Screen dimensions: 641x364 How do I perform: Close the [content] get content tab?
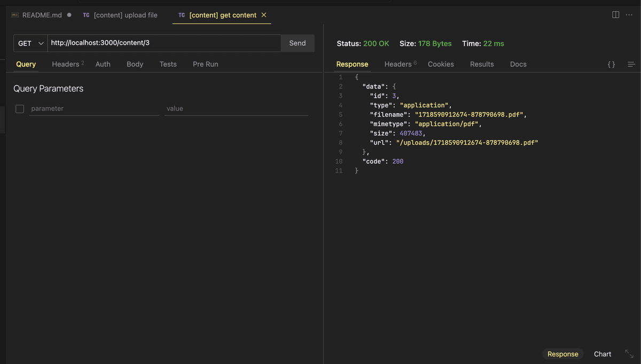pos(263,15)
